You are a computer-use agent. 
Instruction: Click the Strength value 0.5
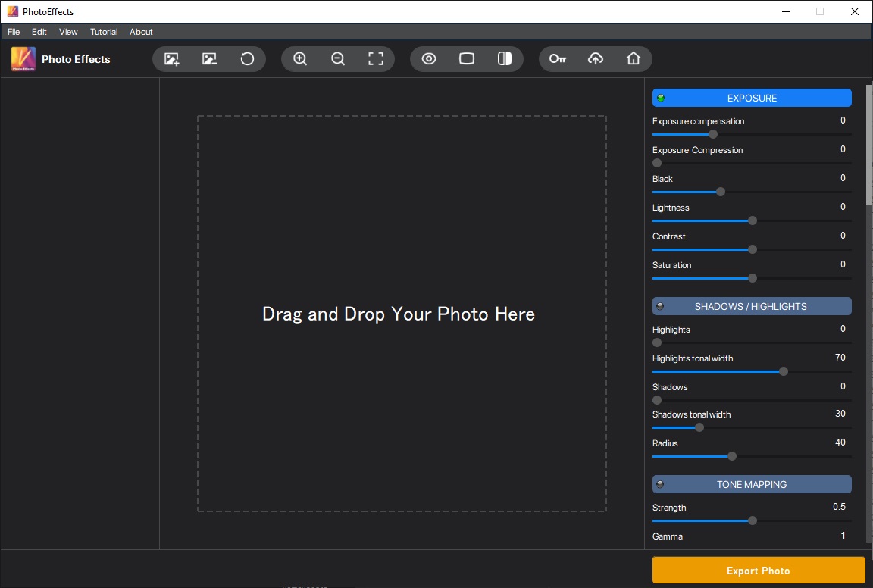pyautogui.click(x=839, y=507)
